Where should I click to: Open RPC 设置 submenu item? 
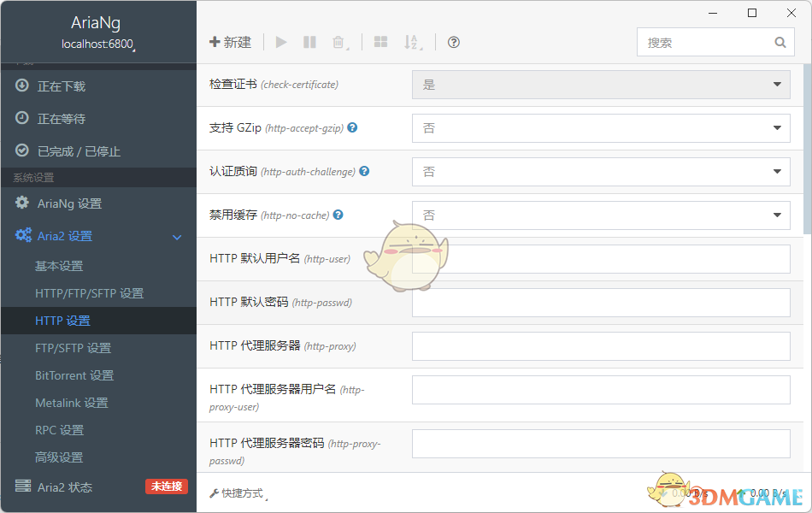click(x=98, y=430)
